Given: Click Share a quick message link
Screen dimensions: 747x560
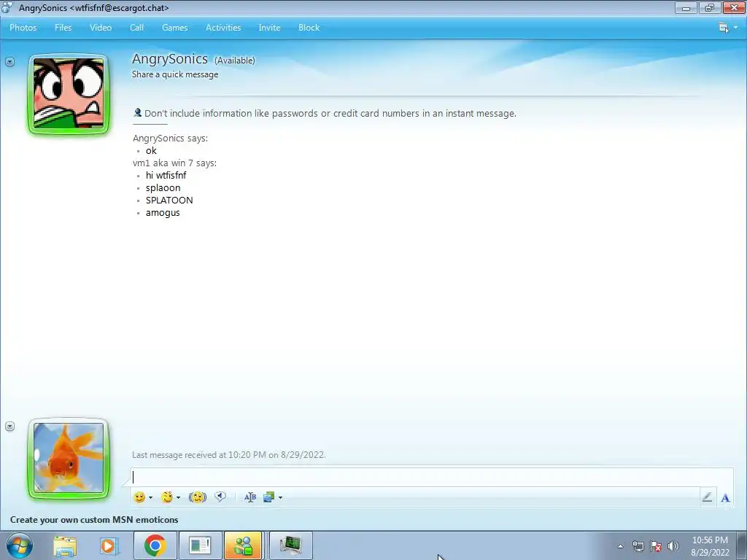Looking at the screenshot, I should point(175,74).
